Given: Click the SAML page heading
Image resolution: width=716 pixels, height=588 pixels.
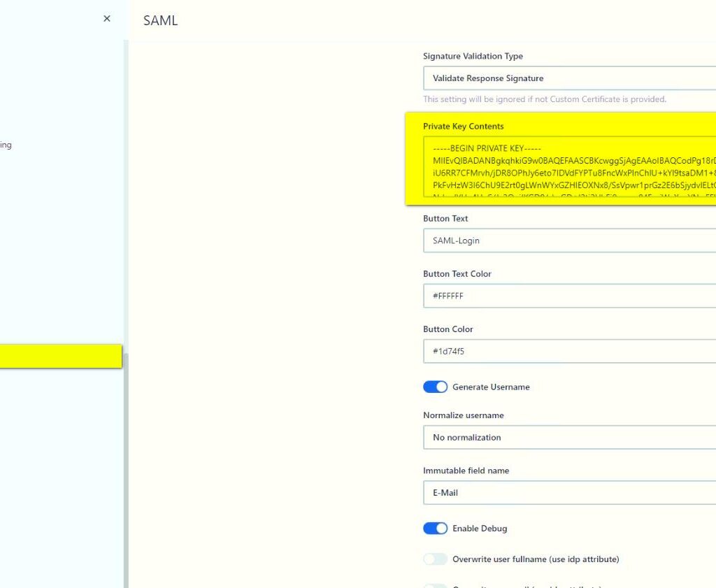Looking at the screenshot, I should click(160, 20).
